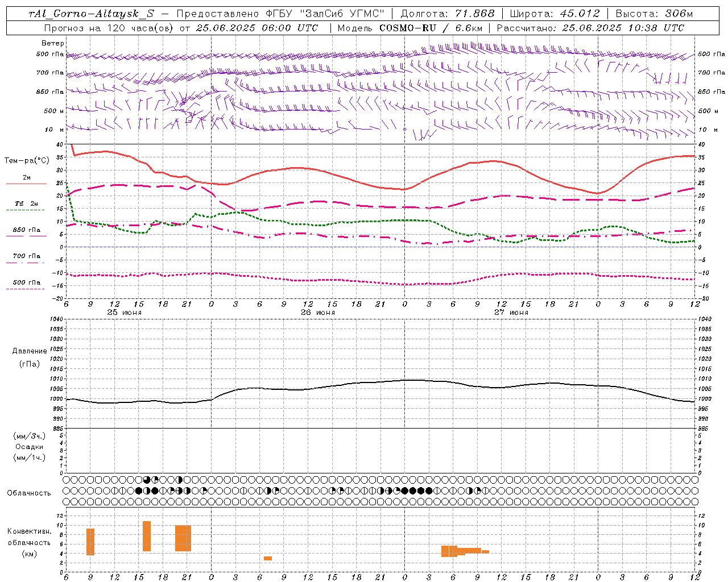Viewport: 728px width, 582px height.
Task: Select the '26 июня' date label
Action: click(x=317, y=313)
